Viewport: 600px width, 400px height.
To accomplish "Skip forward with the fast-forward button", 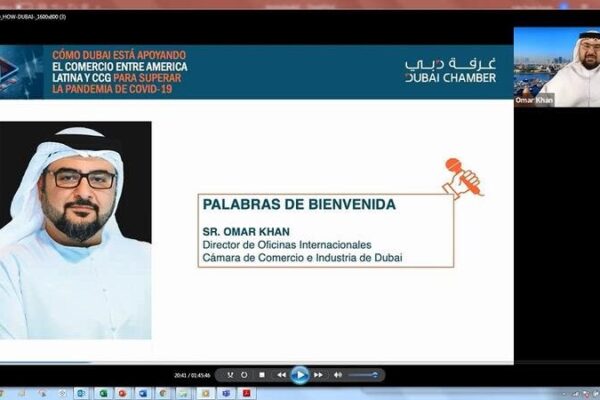I will (x=318, y=375).
